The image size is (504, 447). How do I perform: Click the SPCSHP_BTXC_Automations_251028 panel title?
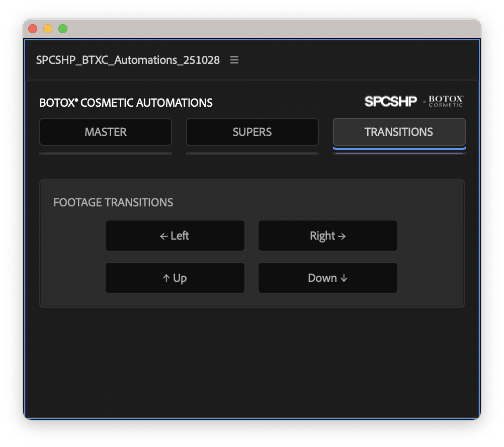pos(128,60)
